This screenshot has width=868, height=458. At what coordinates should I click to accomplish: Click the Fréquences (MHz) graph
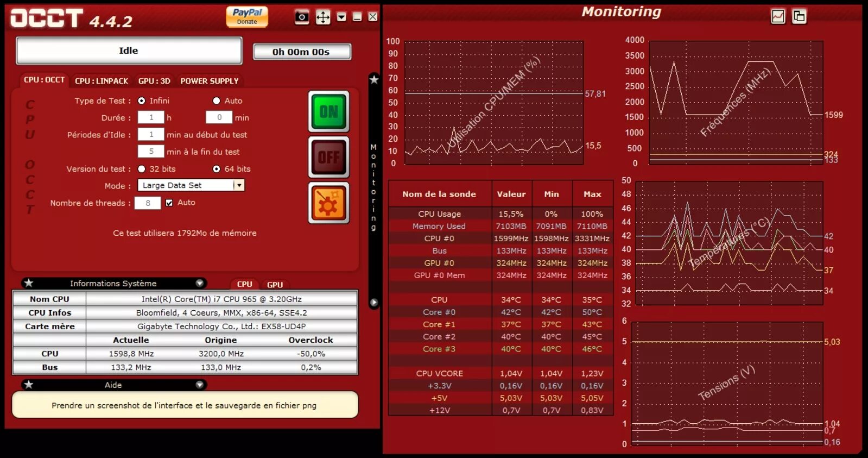[x=736, y=102]
